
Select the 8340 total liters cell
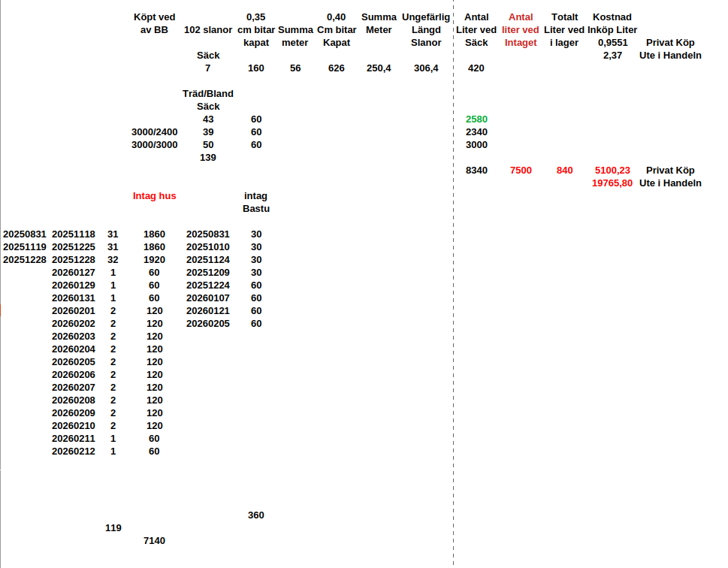476,171
